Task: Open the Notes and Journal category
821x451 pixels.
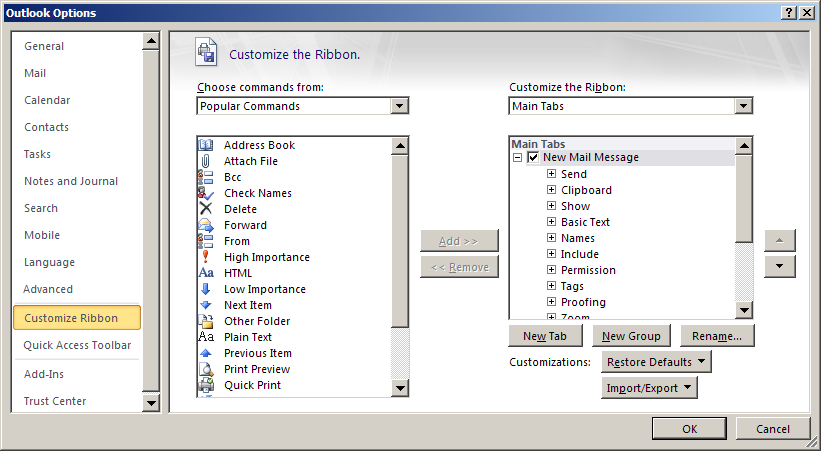Action: 71,181
